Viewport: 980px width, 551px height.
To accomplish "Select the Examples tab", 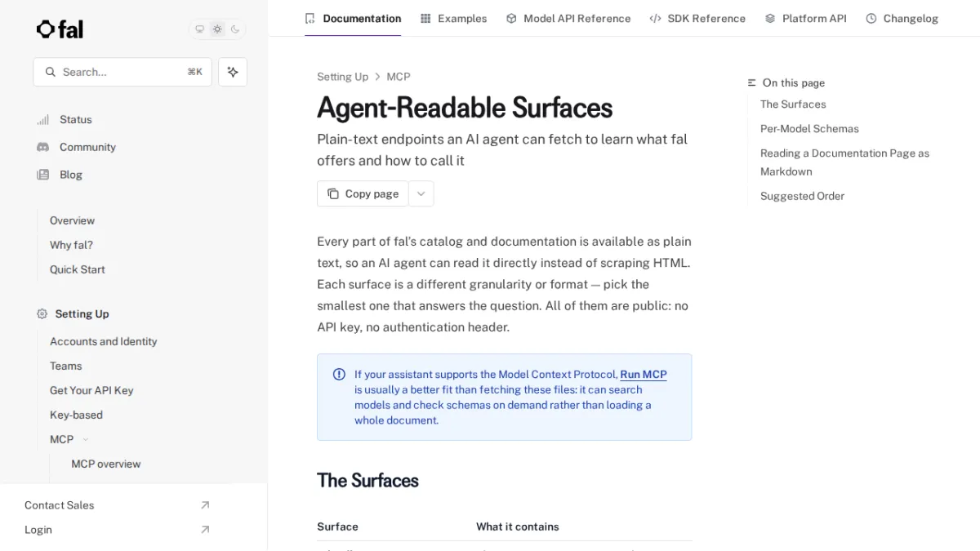I will pos(453,18).
